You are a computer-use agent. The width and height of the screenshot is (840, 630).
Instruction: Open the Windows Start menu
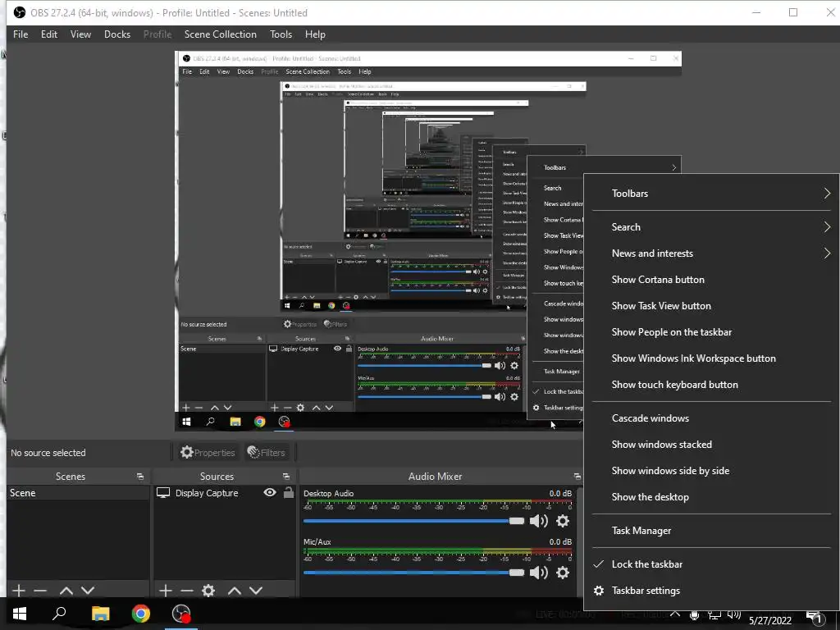(x=20, y=614)
